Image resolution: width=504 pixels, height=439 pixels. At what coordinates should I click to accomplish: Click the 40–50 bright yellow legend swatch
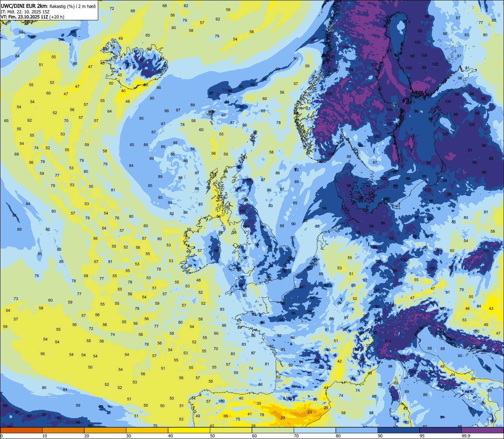coord(189,430)
